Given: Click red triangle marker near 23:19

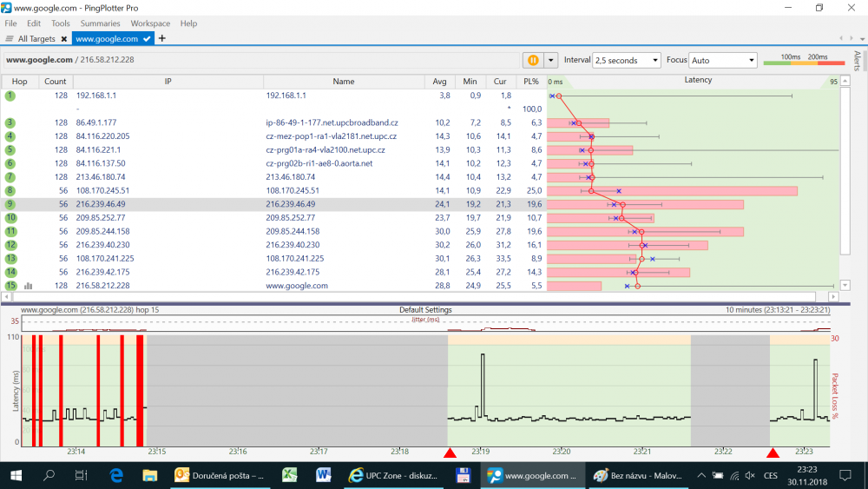Looking at the screenshot, I should click(450, 453).
